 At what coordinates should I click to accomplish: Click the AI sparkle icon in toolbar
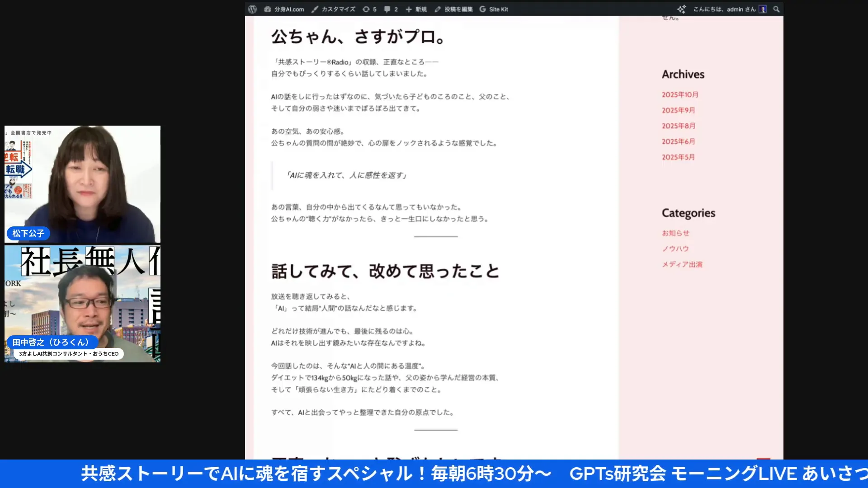pos(681,9)
